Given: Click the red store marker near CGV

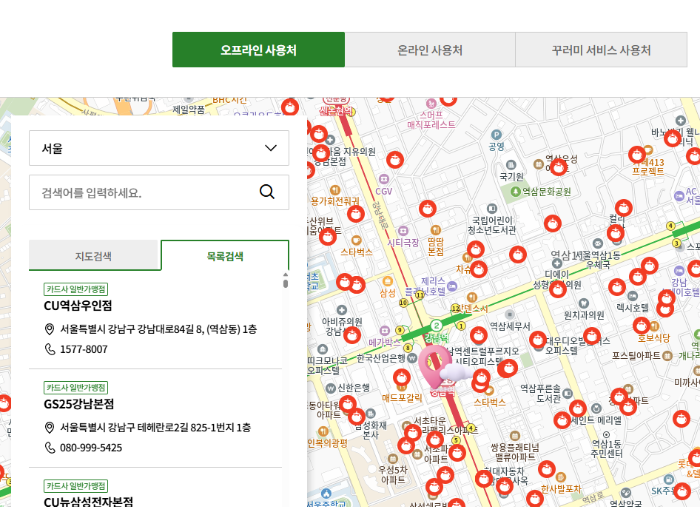Looking at the screenshot, I should 395,159.
